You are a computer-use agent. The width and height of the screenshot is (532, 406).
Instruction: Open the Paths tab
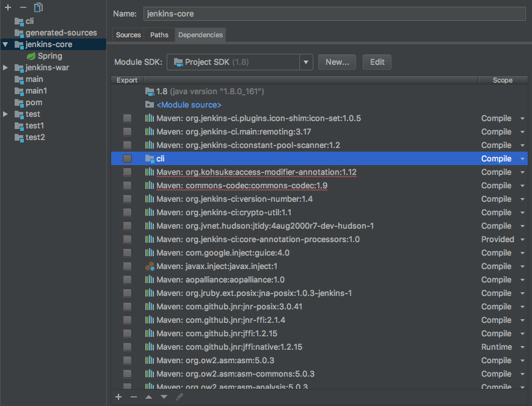point(159,35)
